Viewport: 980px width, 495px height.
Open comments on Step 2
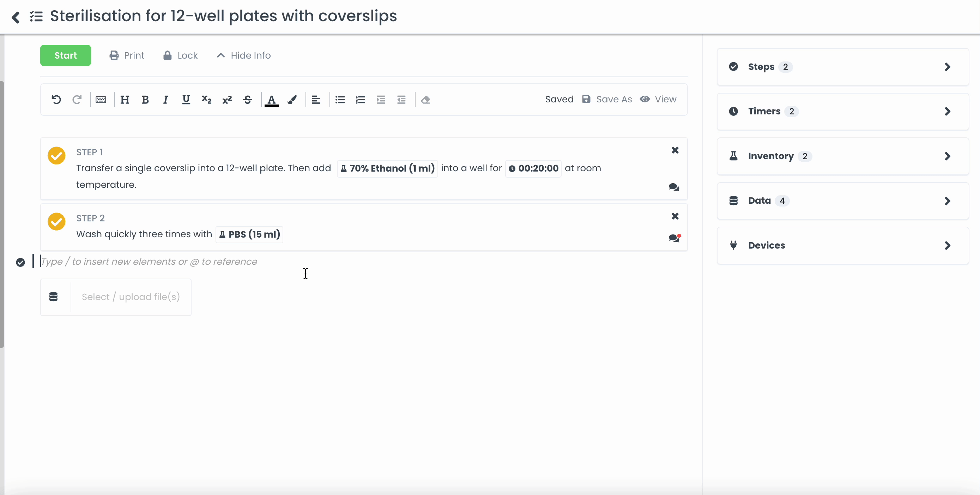click(x=674, y=238)
